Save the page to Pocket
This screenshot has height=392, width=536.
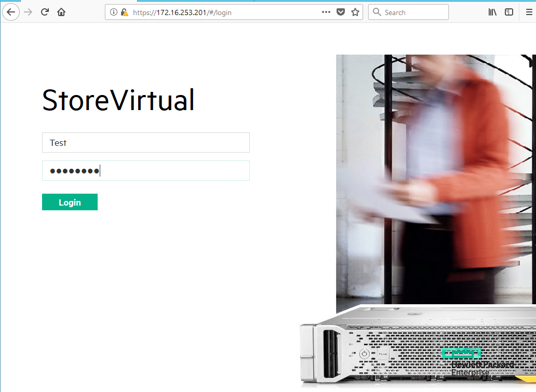pos(341,12)
